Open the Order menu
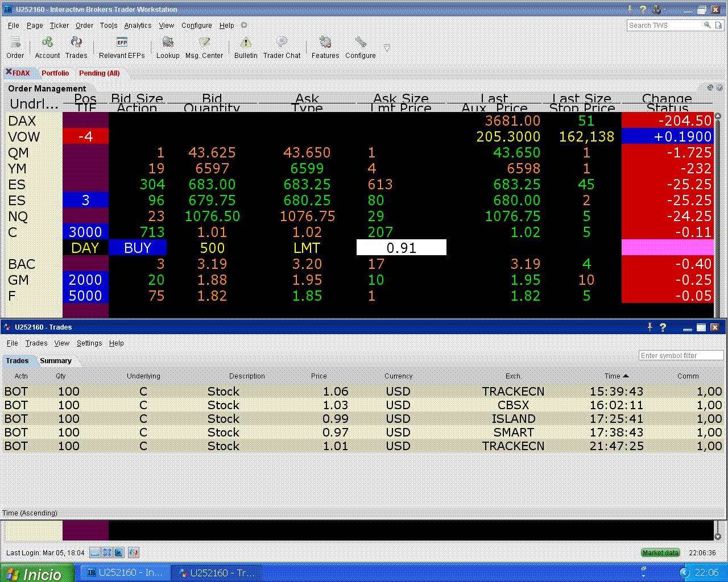Image resolution: width=728 pixels, height=582 pixels. pos(84,25)
